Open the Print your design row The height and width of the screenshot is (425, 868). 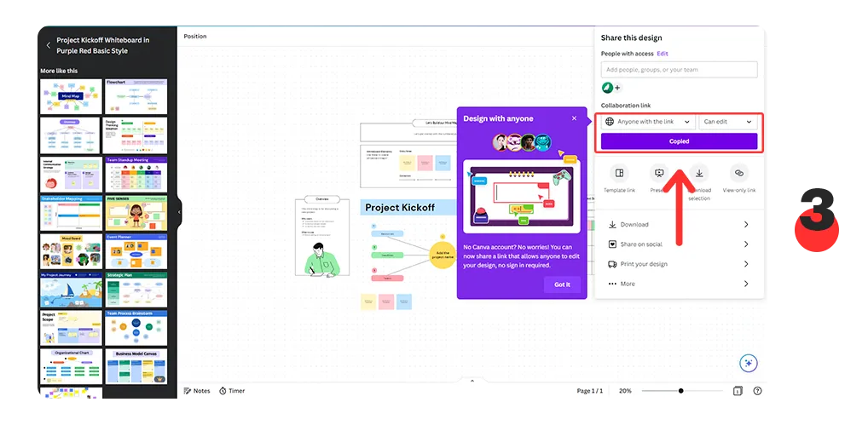click(680, 264)
